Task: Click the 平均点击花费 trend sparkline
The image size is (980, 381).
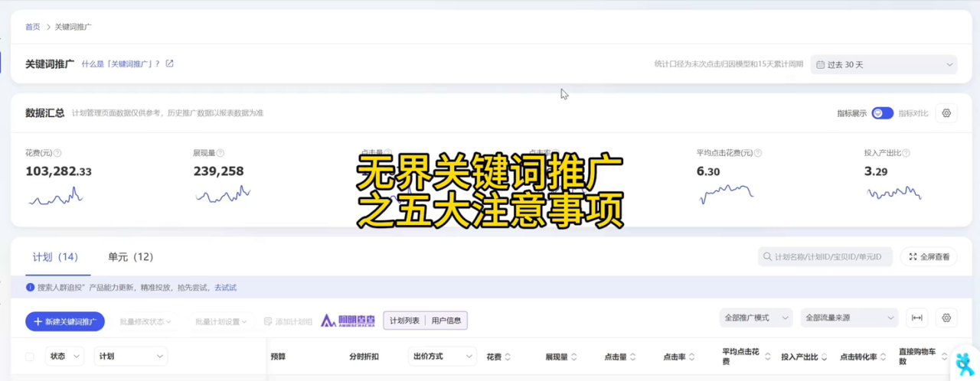Action: point(727,194)
